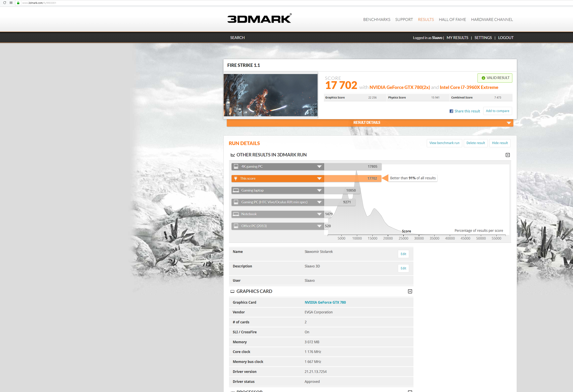The height and width of the screenshot is (392, 573).
Task: Click View benchmark run button
Action: click(x=444, y=143)
